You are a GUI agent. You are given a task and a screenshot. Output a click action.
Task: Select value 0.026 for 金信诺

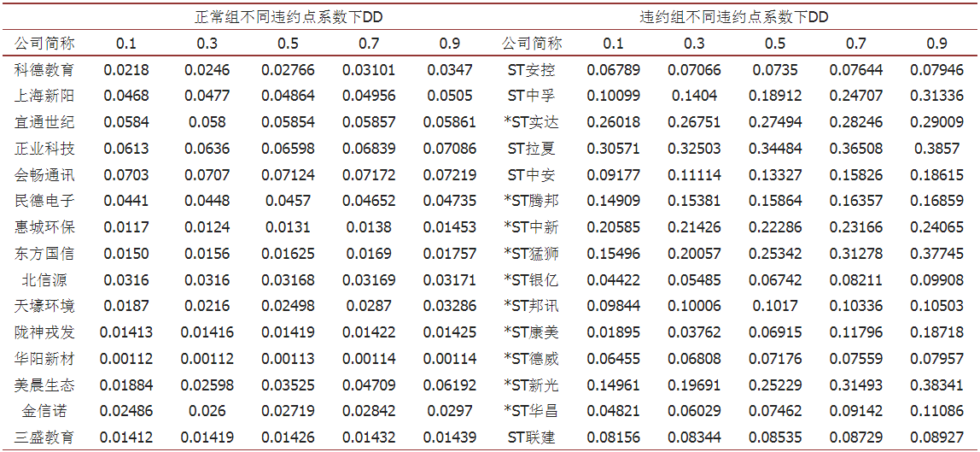(207, 411)
